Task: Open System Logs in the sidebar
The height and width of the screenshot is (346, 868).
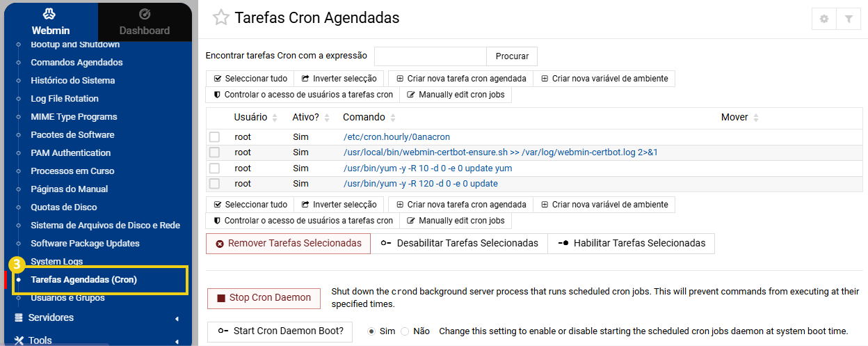Action: pos(56,262)
